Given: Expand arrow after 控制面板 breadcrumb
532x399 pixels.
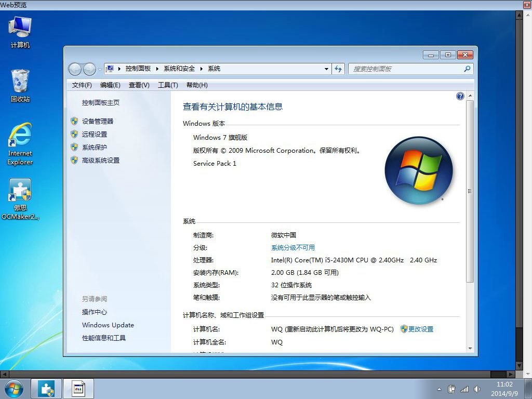Looking at the screenshot, I should click(x=157, y=69).
